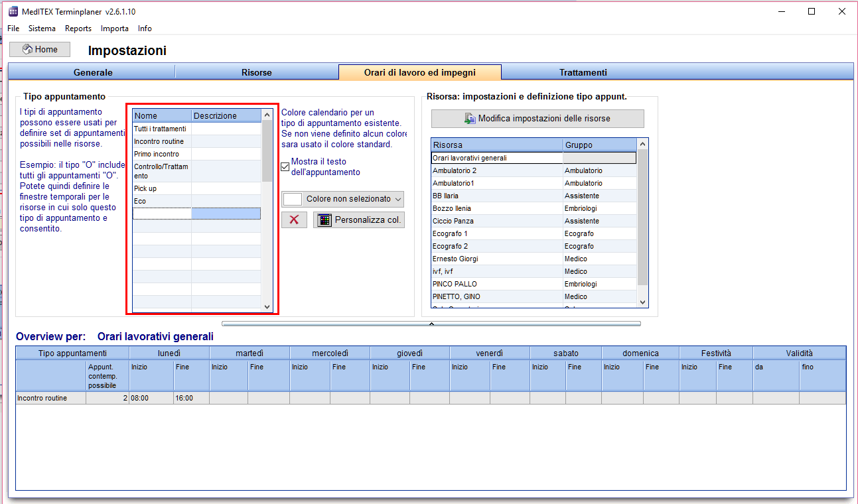Click the Validità column header

point(800,353)
